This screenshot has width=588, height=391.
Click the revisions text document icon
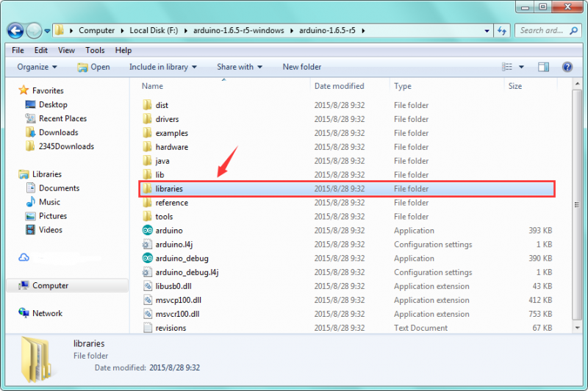(147, 329)
